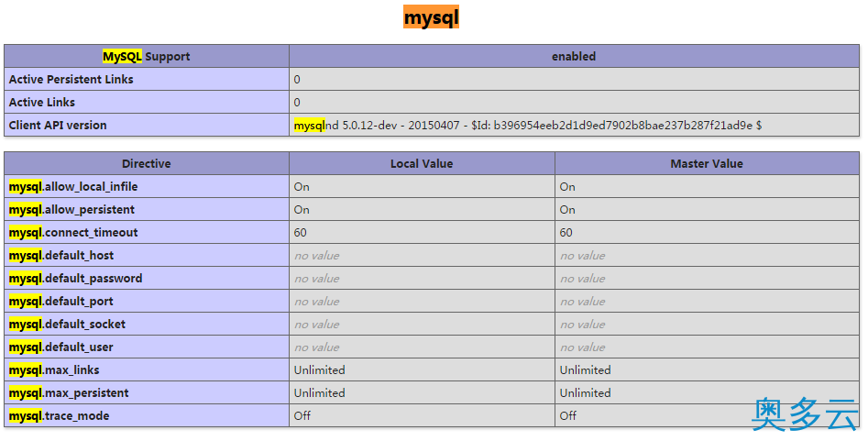The height and width of the screenshot is (441, 868).
Task: Click Local no value for mysql.default_user
Action: (x=316, y=347)
